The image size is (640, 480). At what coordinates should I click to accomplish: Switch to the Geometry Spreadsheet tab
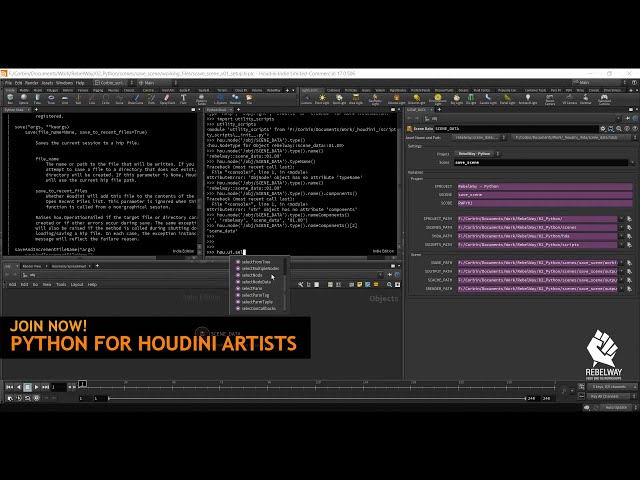69,266
